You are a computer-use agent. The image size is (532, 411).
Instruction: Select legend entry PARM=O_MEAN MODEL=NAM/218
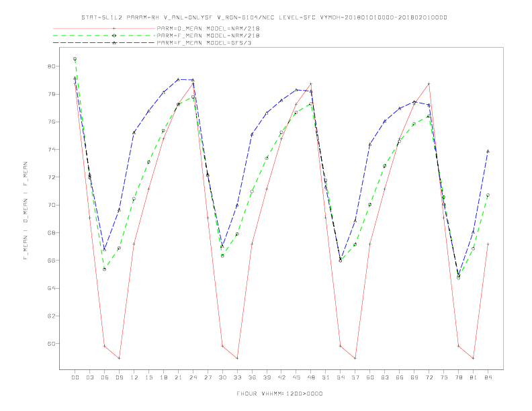point(208,28)
